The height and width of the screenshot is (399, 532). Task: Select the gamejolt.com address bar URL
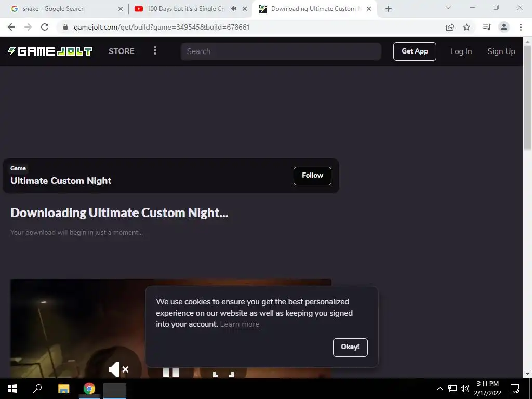(162, 27)
